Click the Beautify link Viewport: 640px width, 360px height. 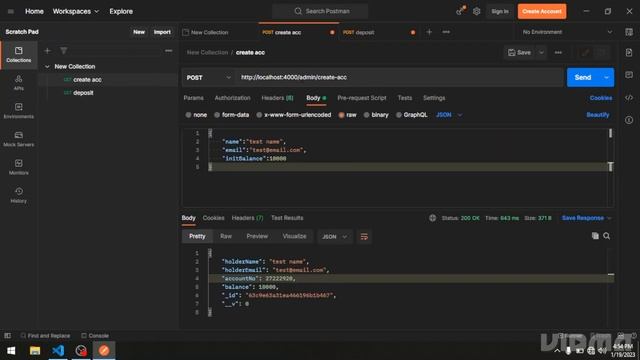(x=598, y=115)
